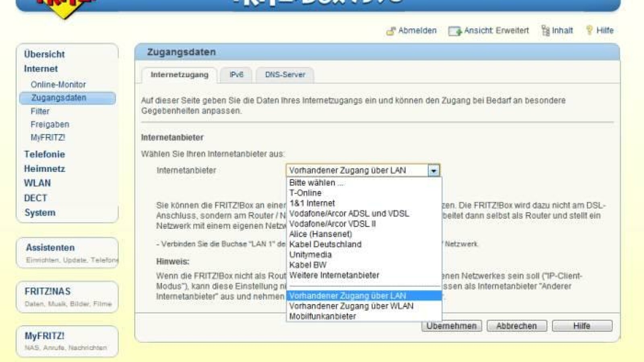Choose Unitymedia provider option
The width and height of the screenshot is (644, 362).
click(364, 255)
